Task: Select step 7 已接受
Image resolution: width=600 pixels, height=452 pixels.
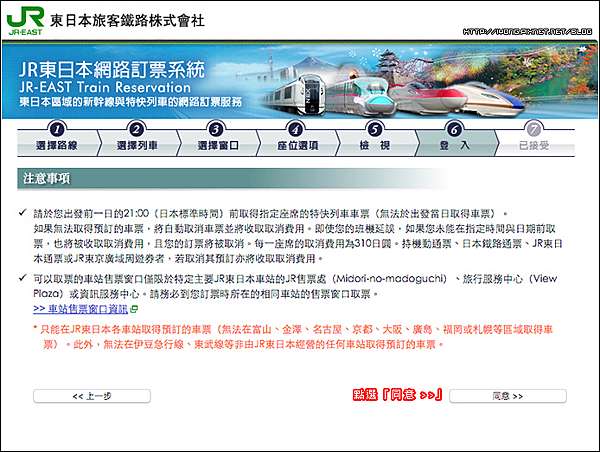Action: (535, 139)
